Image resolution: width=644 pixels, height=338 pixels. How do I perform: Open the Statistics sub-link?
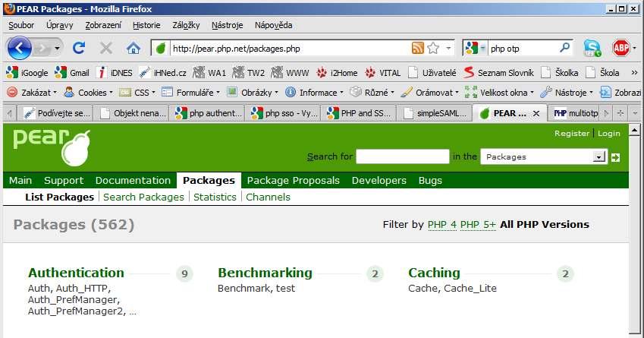click(x=215, y=197)
